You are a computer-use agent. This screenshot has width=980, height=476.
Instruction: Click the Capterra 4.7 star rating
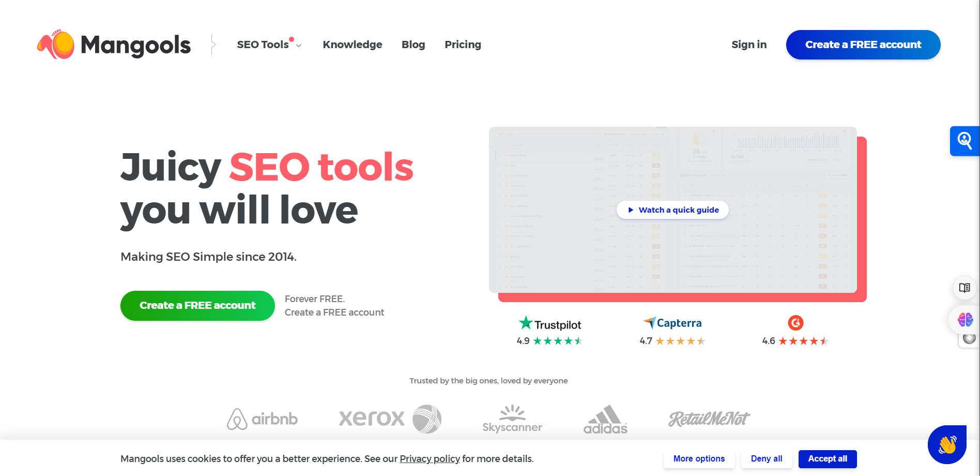tap(672, 341)
